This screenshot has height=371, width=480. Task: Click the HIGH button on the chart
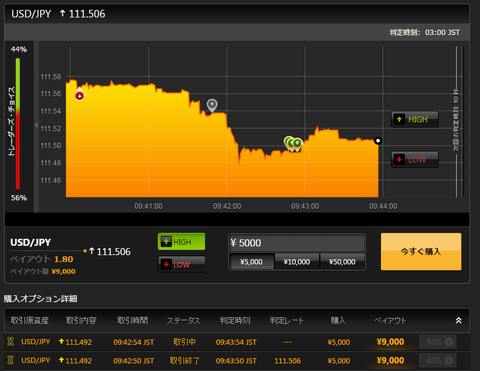pos(415,119)
